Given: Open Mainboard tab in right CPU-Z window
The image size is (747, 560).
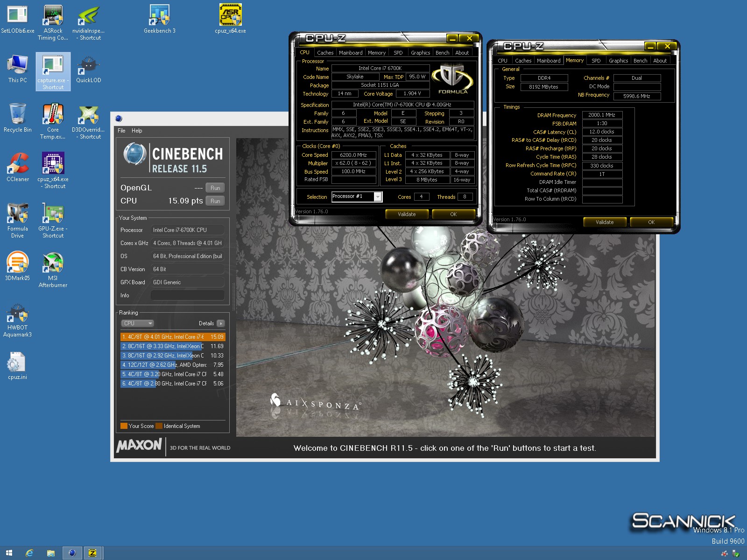Looking at the screenshot, I should 549,61.
